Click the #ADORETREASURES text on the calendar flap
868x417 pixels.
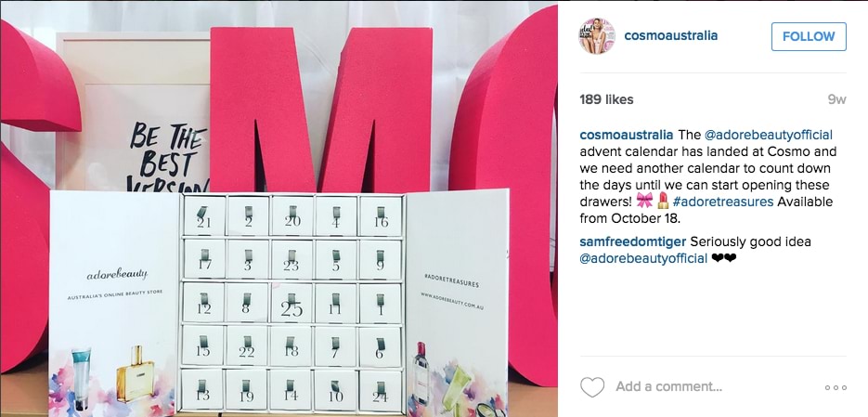(x=452, y=280)
